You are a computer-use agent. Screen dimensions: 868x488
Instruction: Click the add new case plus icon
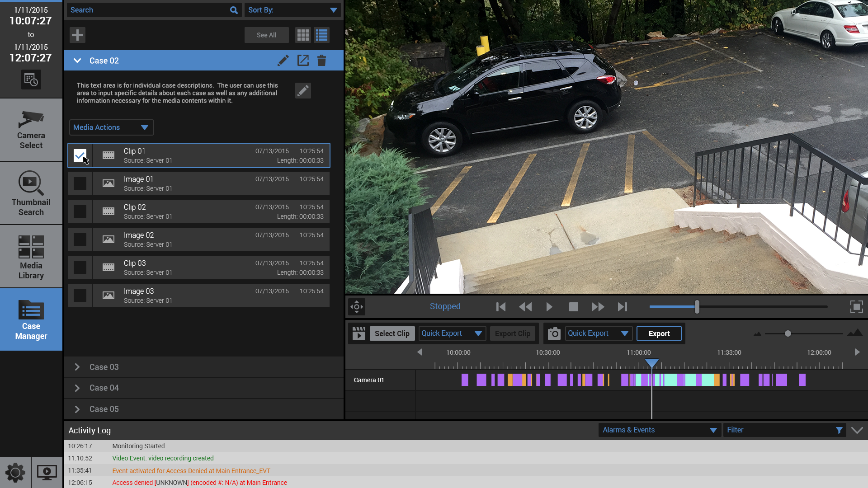77,35
